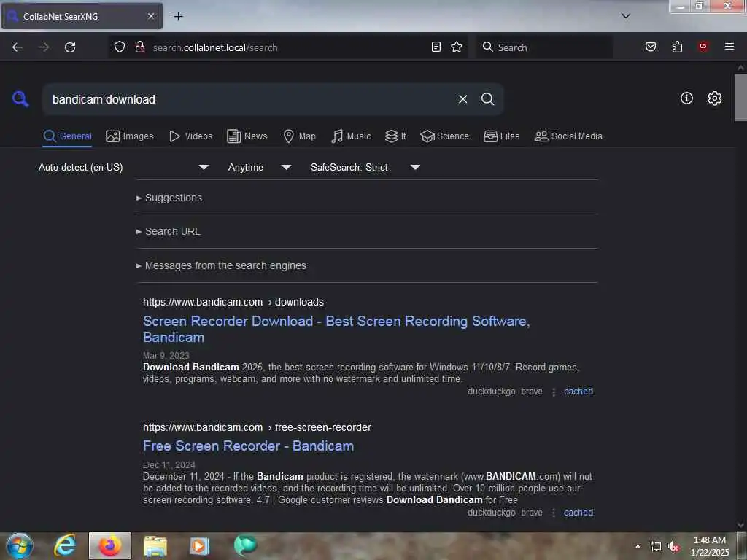Image resolution: width=747 pixels, height=560 pixels.
Task: Open the SearXNG about info icon
Action: pyautogui.click(x=686, y=98)
